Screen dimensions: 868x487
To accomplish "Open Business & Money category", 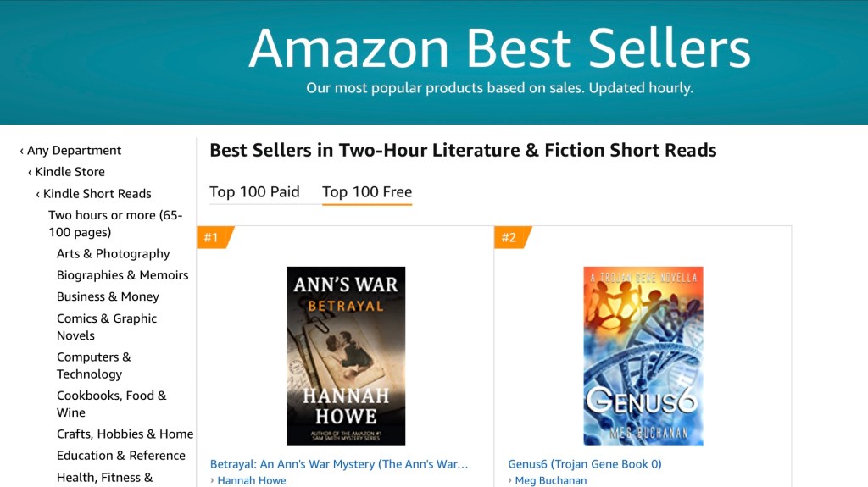I will [x=108, y=297].
